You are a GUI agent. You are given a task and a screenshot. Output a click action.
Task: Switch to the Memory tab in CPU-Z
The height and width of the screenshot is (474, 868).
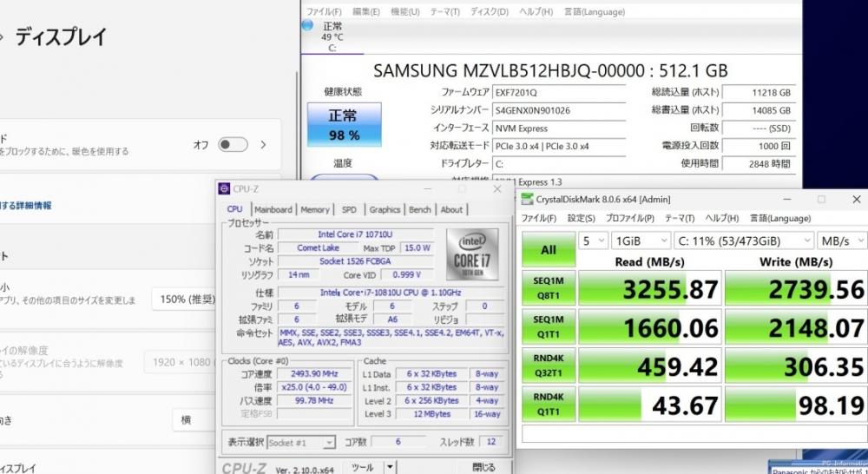click(315, 210)
